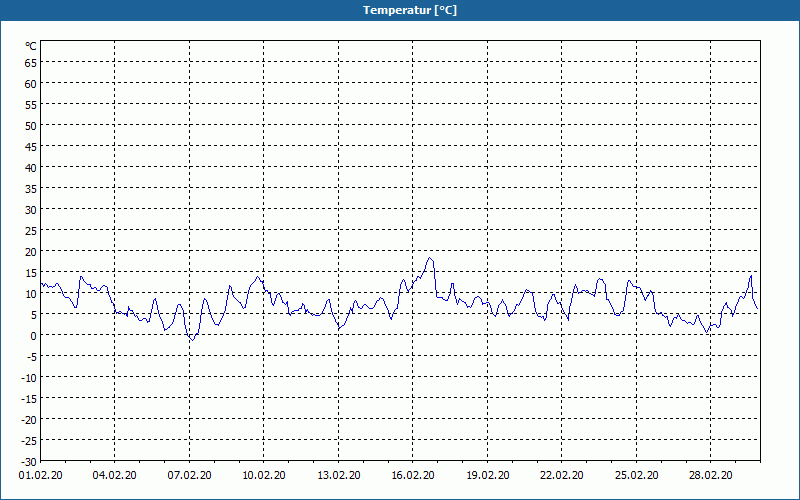Click the -10 value on temperature axis
The height and width of the screenshot is (500, 800).
pyautogui.click(x=29, y=378)
